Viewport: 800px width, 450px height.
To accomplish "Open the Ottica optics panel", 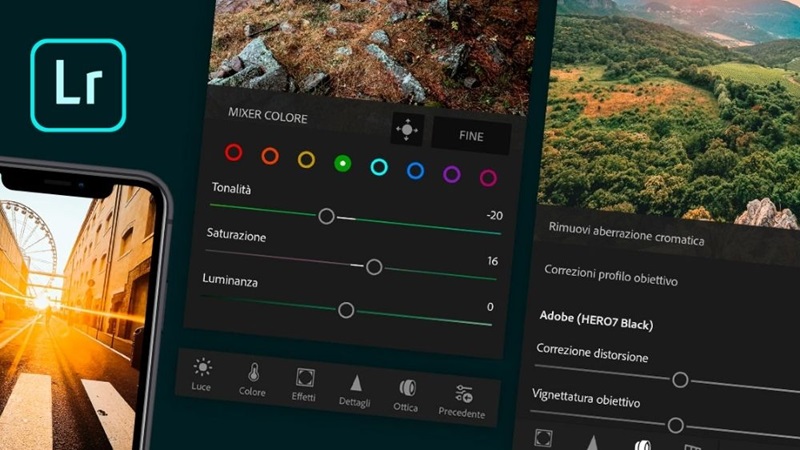I will [406, 394].
